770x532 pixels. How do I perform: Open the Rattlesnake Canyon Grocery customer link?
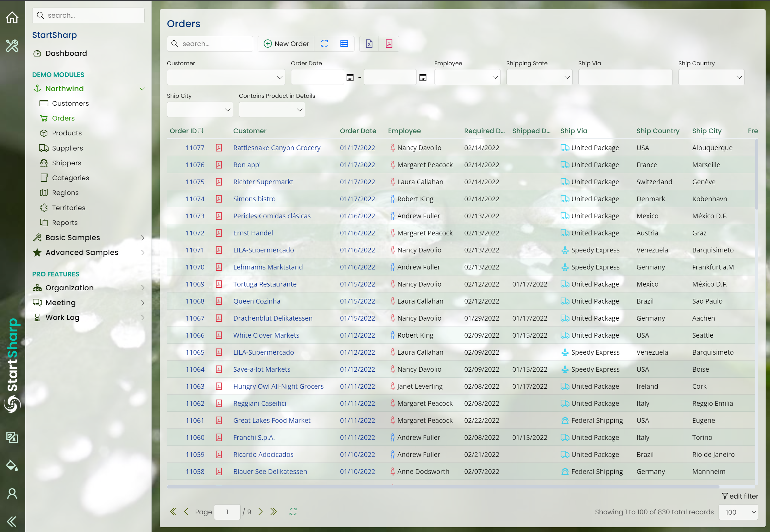(277, 148)
